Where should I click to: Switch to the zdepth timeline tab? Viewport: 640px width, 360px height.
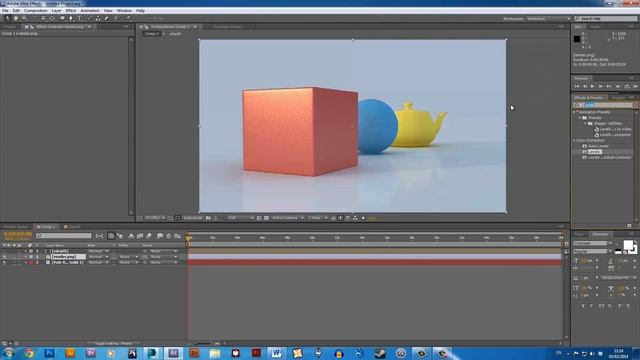(74, 227)
